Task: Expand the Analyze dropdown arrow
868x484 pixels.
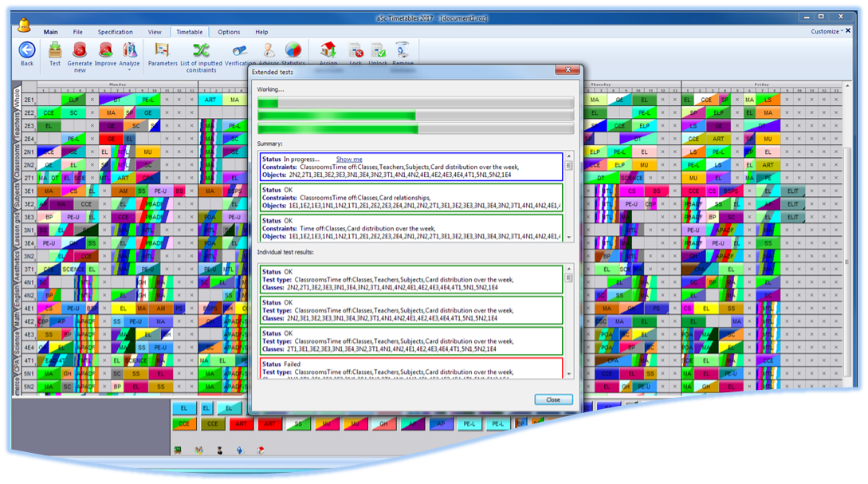Action: 129,70
